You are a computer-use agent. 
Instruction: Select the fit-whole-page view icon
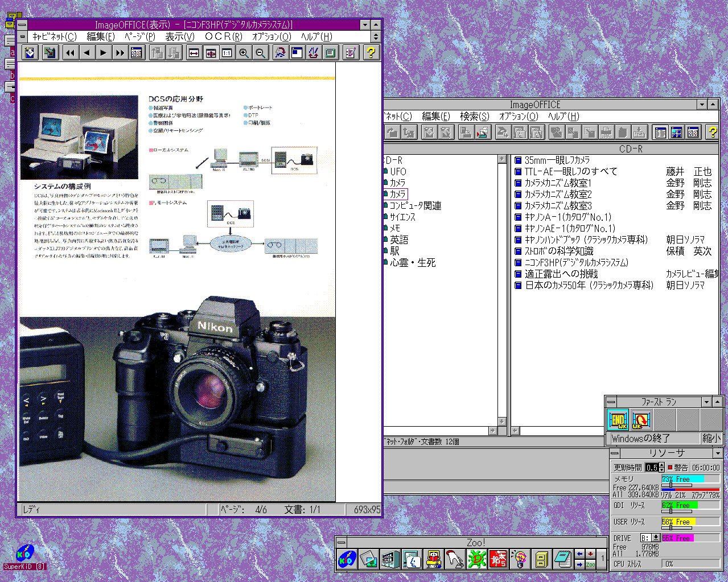(x=211, y=53)
